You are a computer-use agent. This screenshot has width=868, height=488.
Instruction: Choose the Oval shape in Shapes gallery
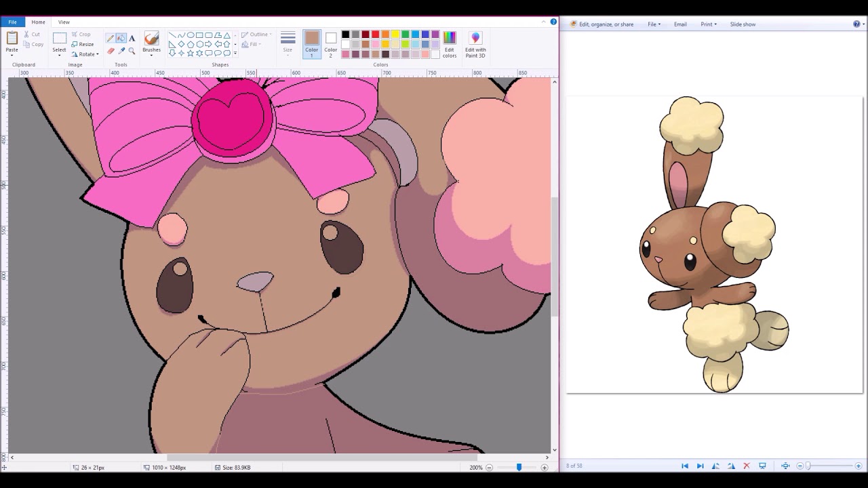click(191, 35)
